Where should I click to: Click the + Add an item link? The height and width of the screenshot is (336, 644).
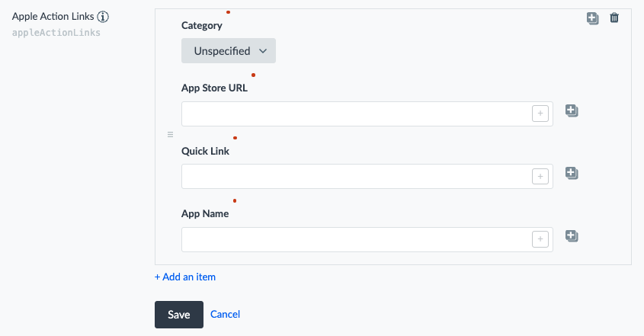click(x=185, y=277)
